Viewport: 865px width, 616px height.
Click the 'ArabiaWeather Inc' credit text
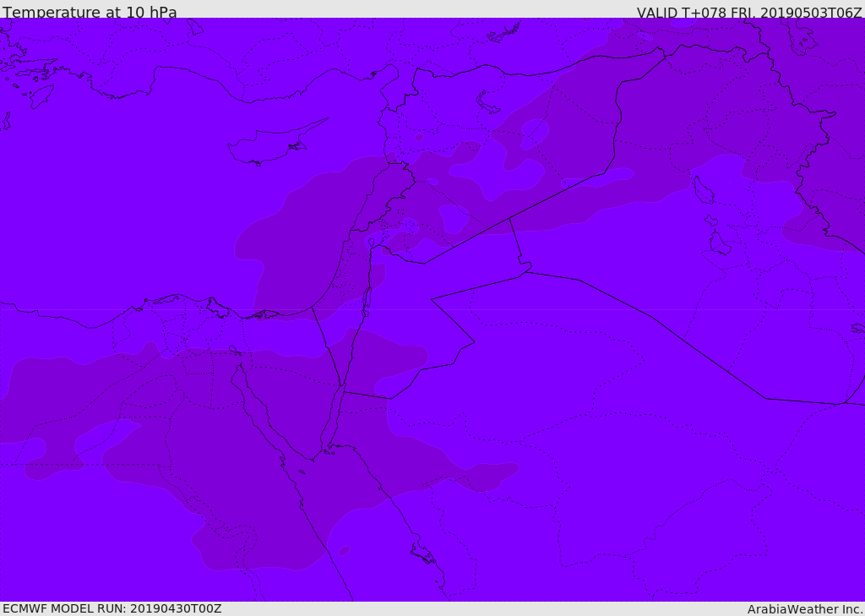coord(805,609)
